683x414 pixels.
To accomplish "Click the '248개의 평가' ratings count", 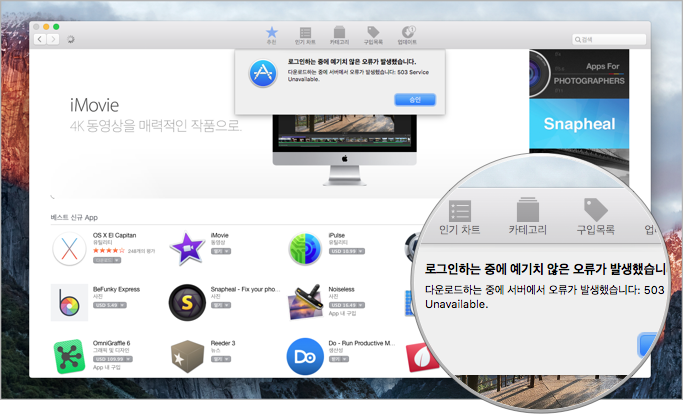I will (x=142, y=251).
